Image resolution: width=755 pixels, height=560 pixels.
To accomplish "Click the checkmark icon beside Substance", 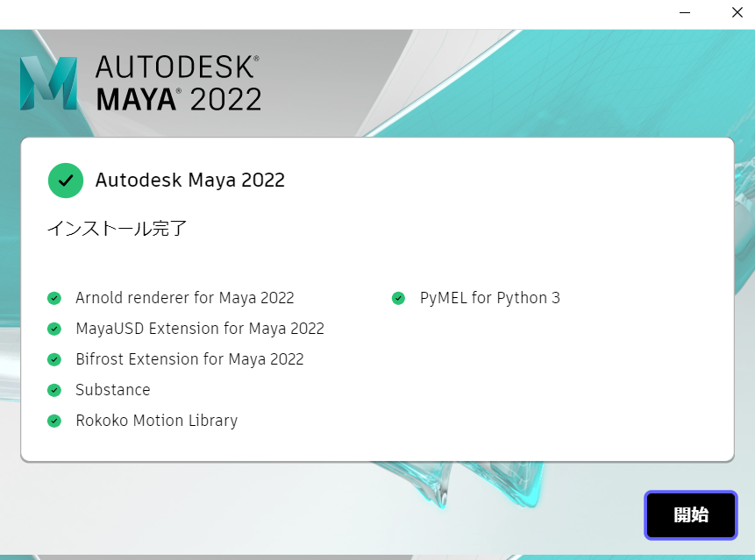I will (53, 389).
